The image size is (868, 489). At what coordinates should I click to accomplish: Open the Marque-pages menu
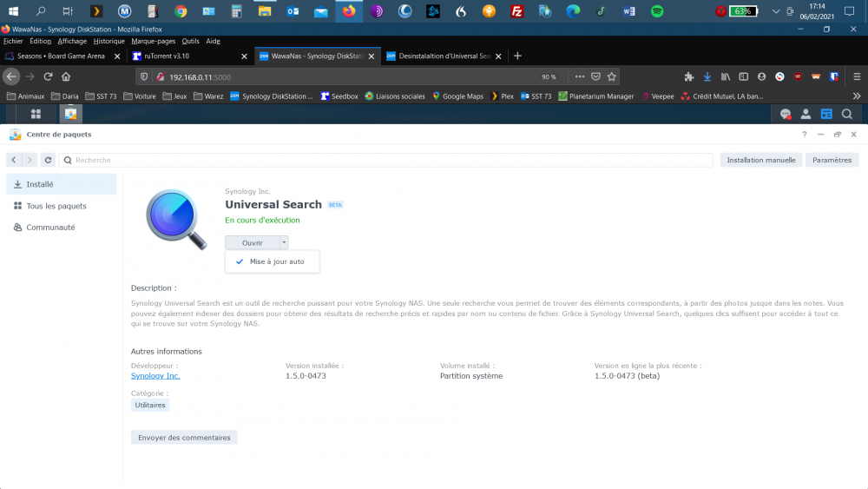click(154, 41)
